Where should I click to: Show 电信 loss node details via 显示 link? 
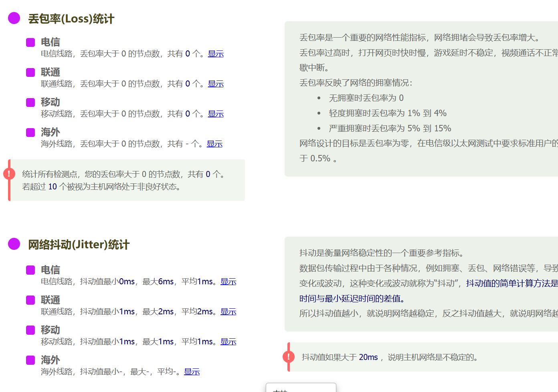(216, 53)
